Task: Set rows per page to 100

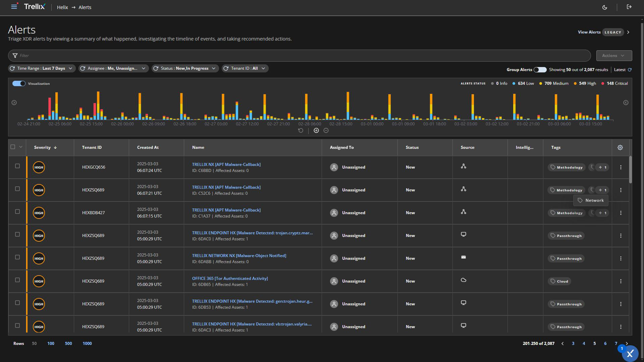Action: (x=51, y=343)
